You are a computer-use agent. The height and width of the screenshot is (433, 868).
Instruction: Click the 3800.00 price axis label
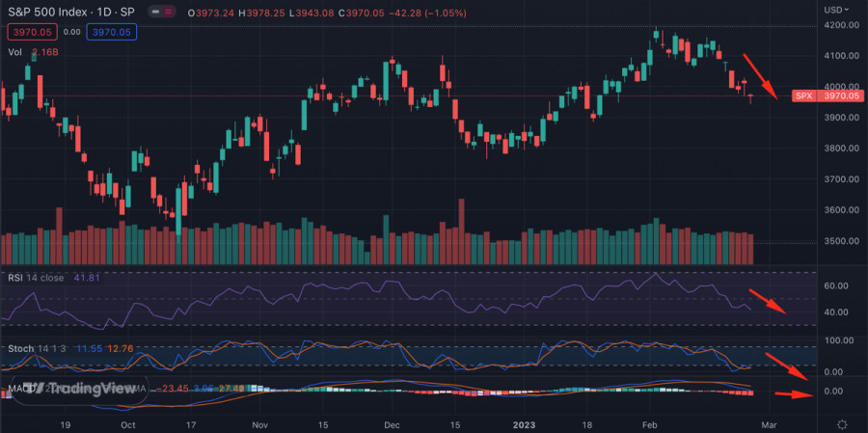841,149
